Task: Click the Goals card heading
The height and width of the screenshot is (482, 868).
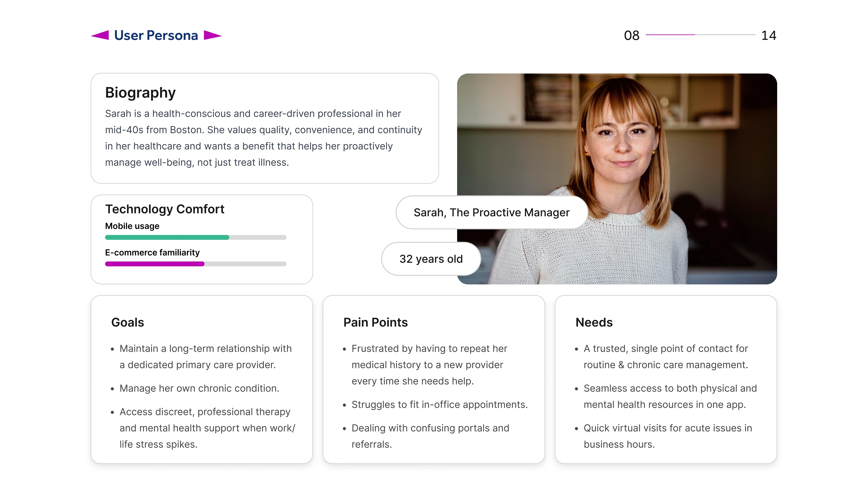Action: pyautogui.click(x=128, y=322)
